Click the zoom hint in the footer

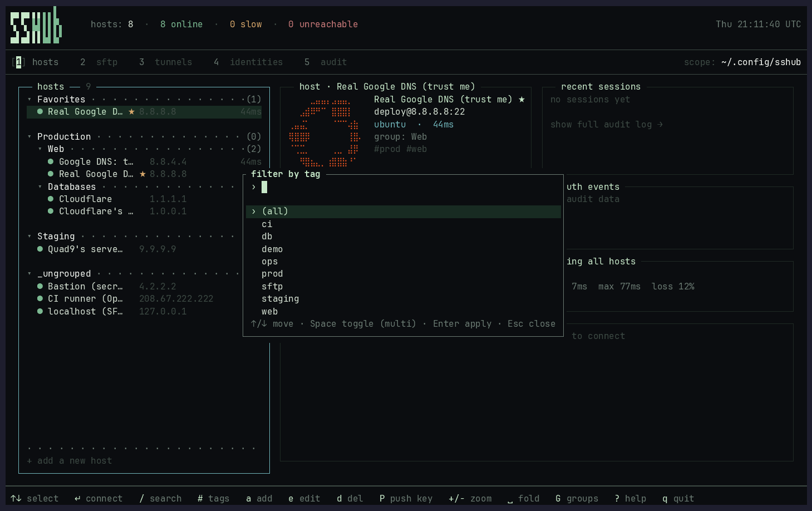click(x=470, y=499)
